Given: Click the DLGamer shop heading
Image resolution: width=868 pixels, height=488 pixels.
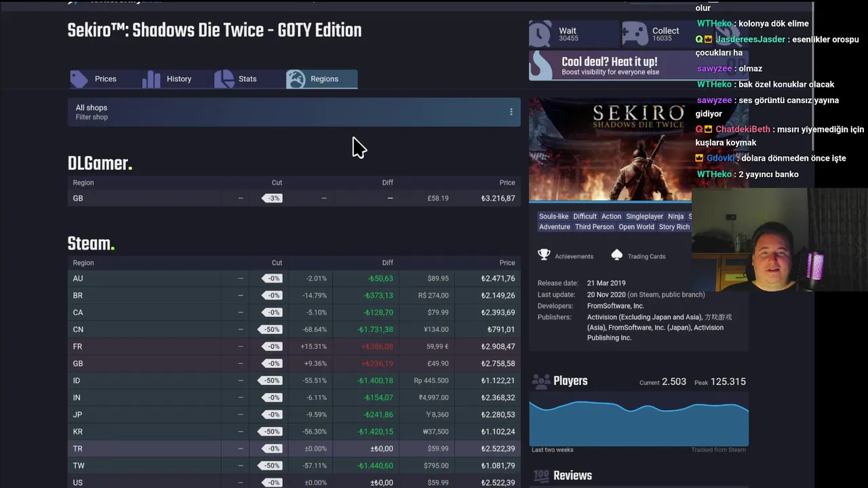Looking at the screenshot, I should [x=100, y=163].
